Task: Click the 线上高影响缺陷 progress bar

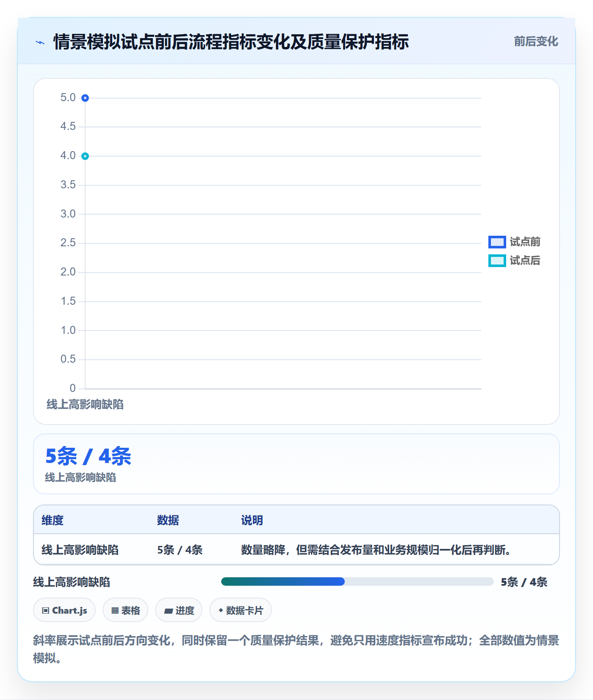Action: (357, 581)
